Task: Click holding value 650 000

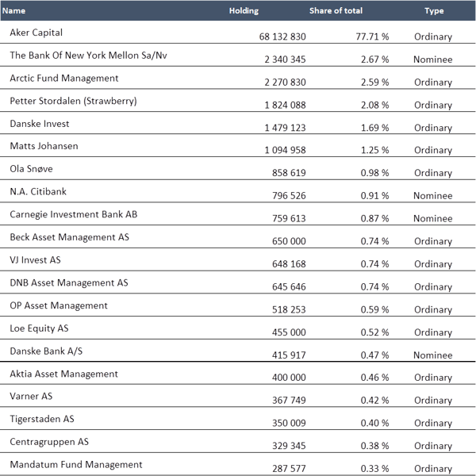Action: 289,241
